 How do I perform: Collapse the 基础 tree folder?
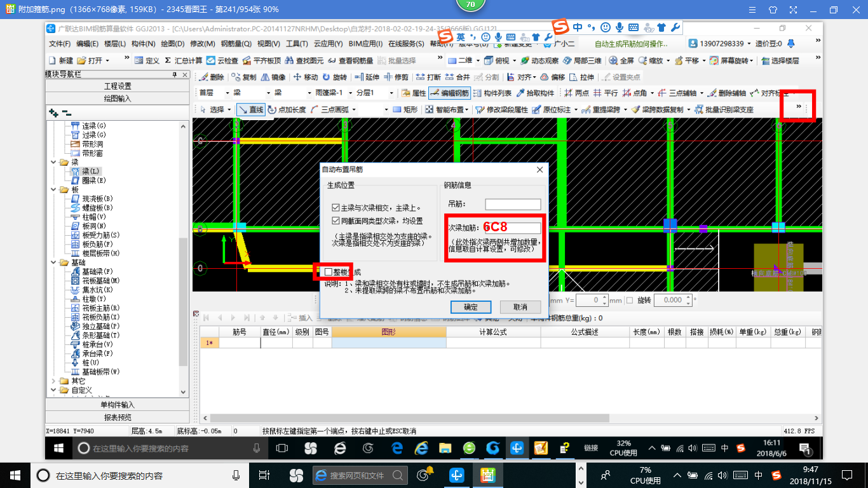[54, 262]
